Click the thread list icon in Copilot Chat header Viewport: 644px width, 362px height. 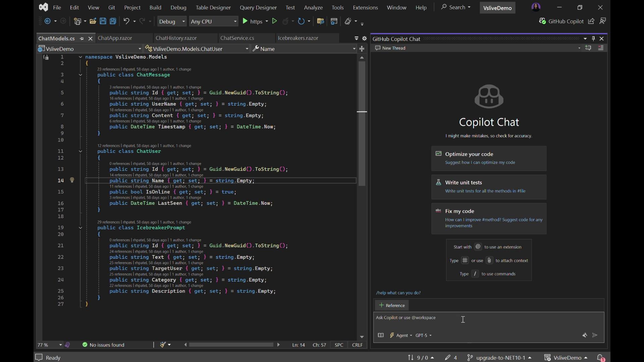point(601,48)
